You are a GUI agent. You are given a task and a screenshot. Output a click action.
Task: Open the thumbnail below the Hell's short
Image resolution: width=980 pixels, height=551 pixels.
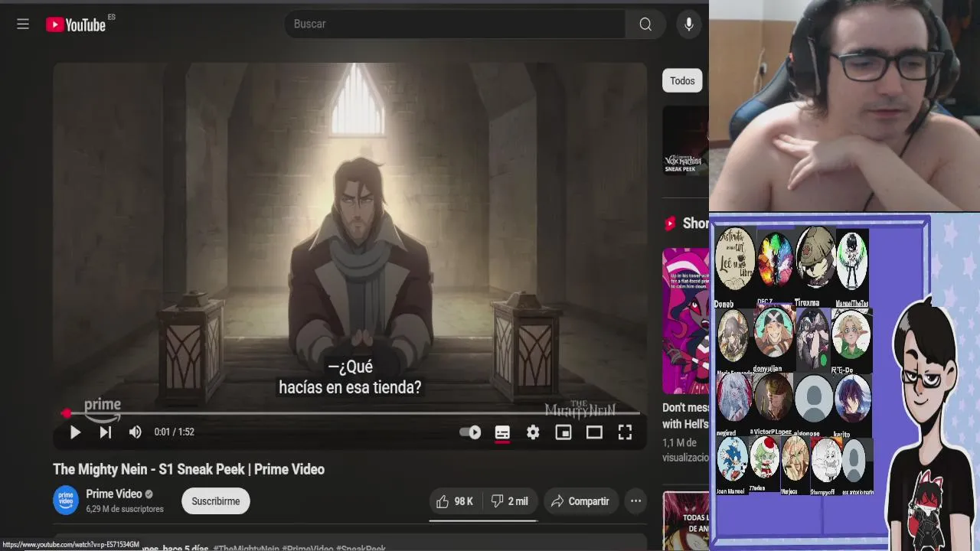(x=685, y=522)
